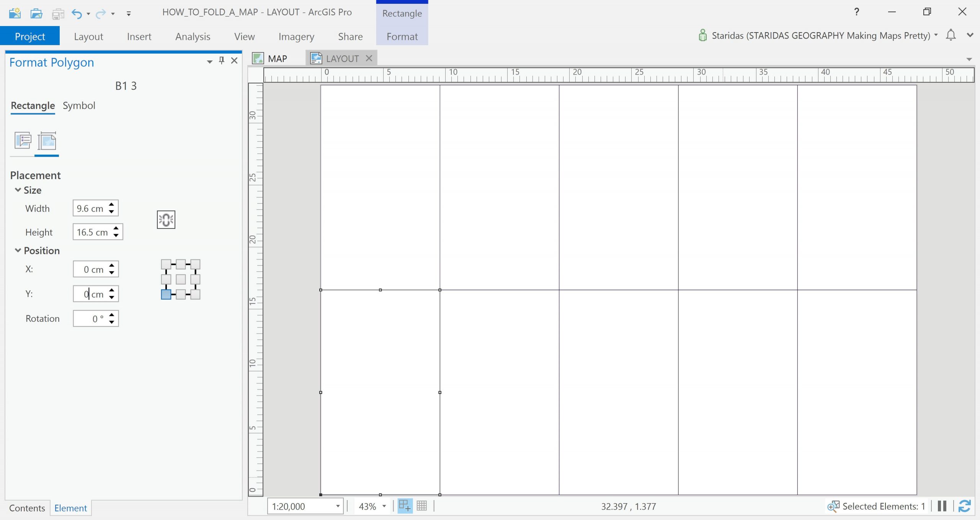The height and width of the screenshot is (520, 980).
Task: Collapse the Position section
Action: [x=18, y=251]
